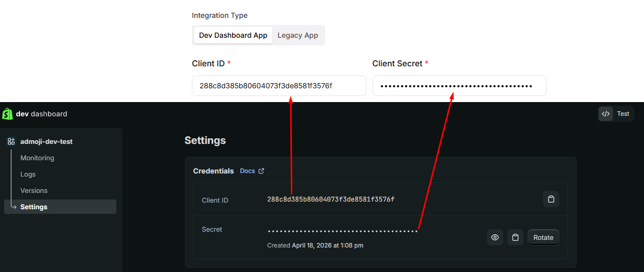Reveal the Secret with the eye icon

point(495,237)
